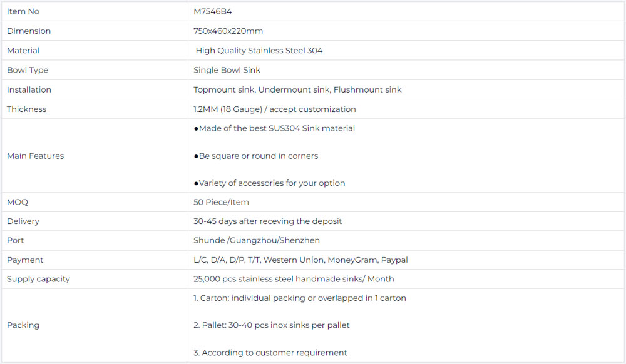Click the Topmount, Undermount, Flushmount installation text
The width and height of the screenshot is (626, 364).
coord(297,89)
